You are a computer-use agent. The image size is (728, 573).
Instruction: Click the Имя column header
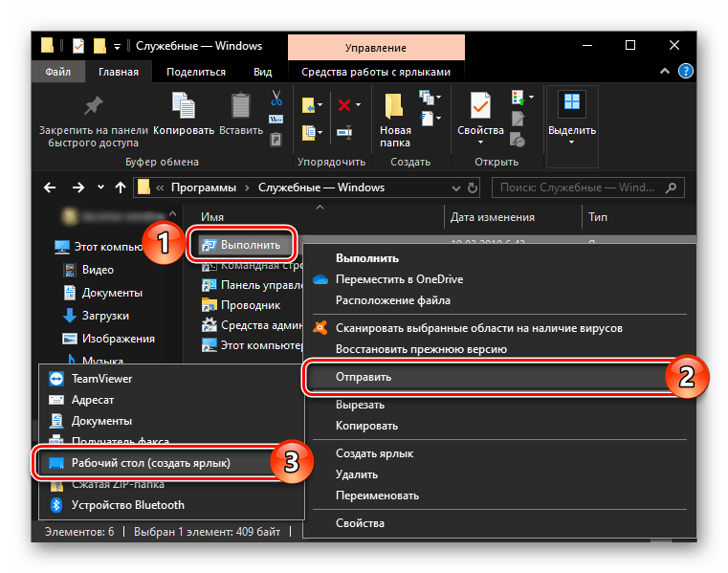click(212, 217)
